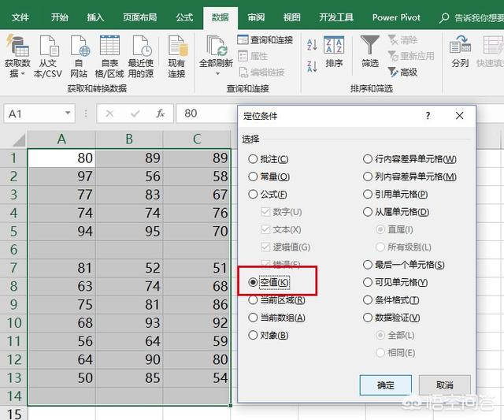Open the Get Data (获取数据) icon
The image size is (504, 420).
(17, 46)
